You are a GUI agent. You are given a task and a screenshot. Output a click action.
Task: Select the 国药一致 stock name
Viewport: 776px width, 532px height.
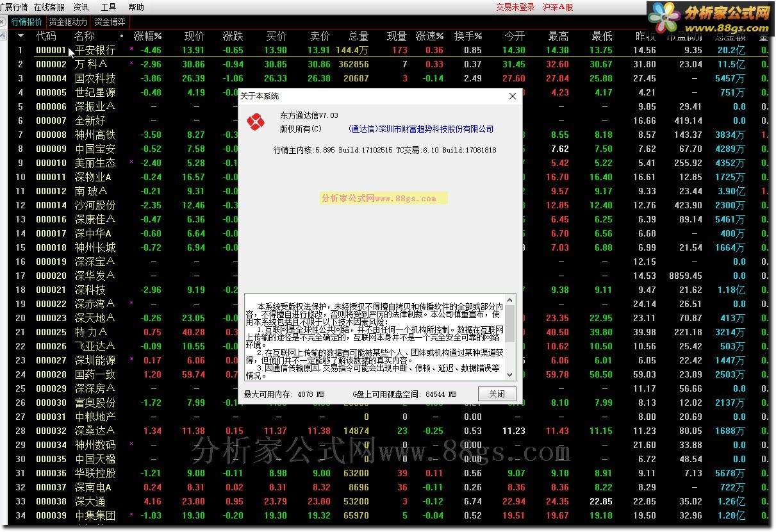coord(95,374)
